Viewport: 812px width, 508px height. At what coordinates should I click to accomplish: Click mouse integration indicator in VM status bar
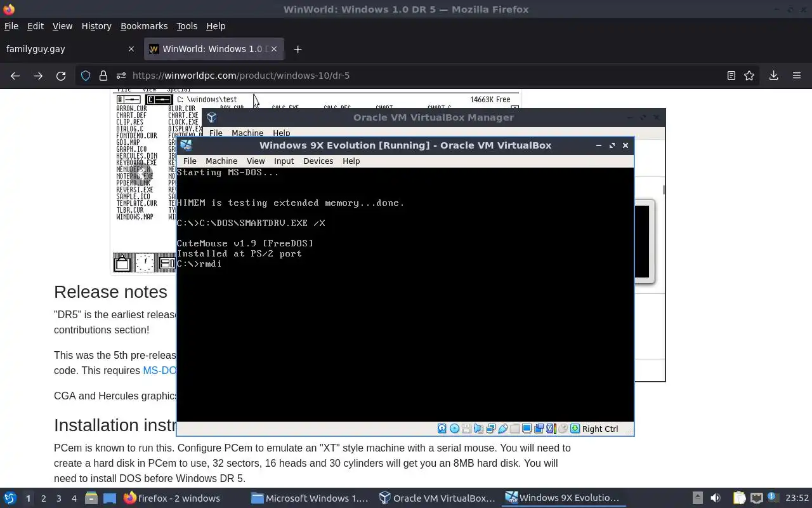[x=563, y=429]
